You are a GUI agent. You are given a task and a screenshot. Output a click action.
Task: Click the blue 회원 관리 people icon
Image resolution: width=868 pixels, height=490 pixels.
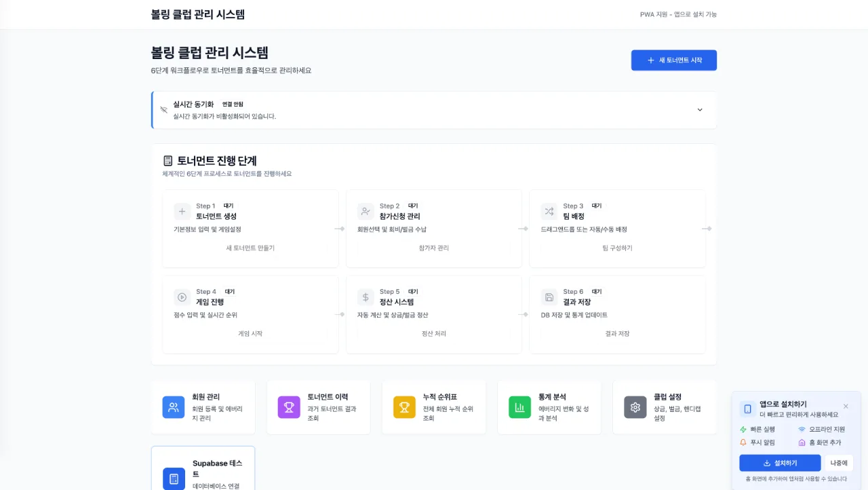click(x=174, y=407)
